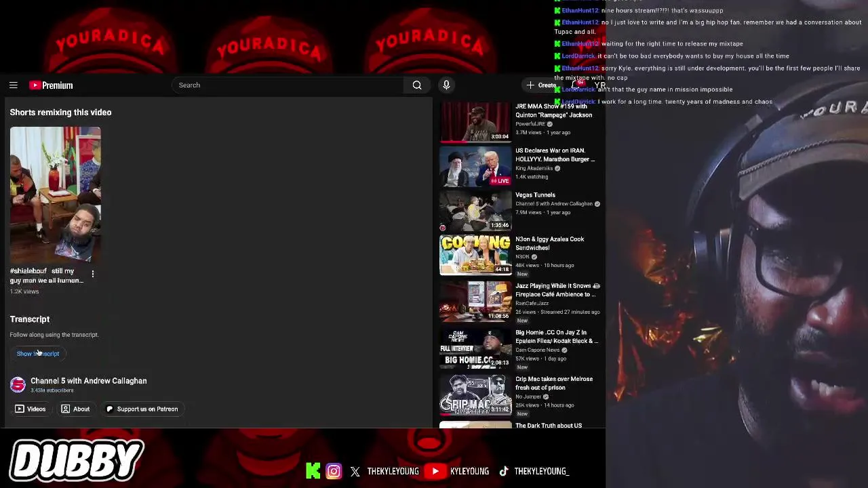Open The Dark Truth about US title
Image resolution: width=868 pixels, height=488 pixels.
pyautogui.click(x=549, y=426)
